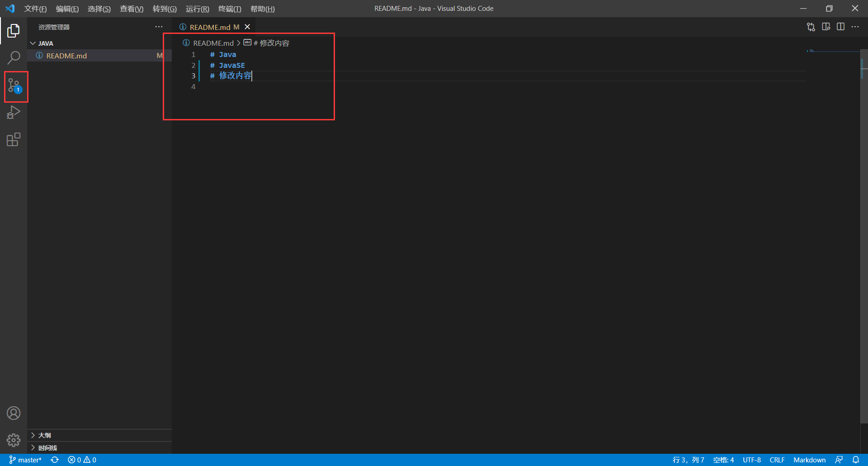Open the 编辑(E) menu
This screenshot has width=868, height=466.
click(67, 9)
